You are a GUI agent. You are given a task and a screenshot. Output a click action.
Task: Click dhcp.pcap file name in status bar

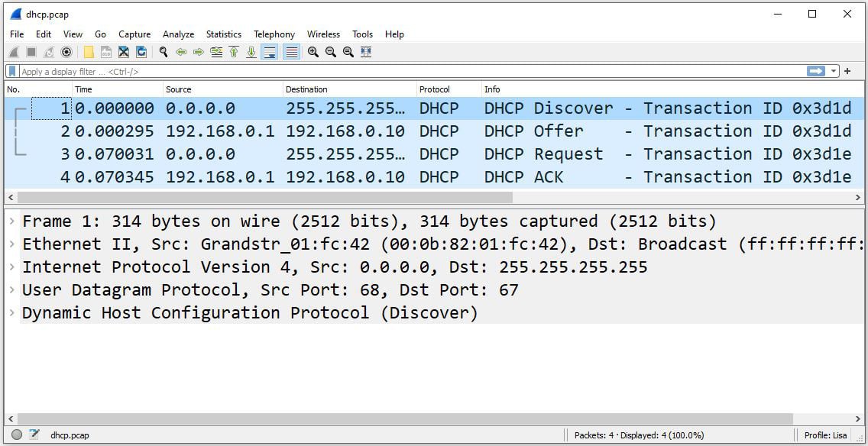pyautogui.click(x=70, y=435)
